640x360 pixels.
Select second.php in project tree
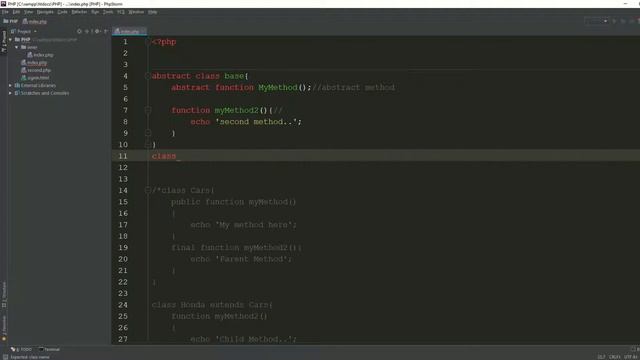pos(36,70)
